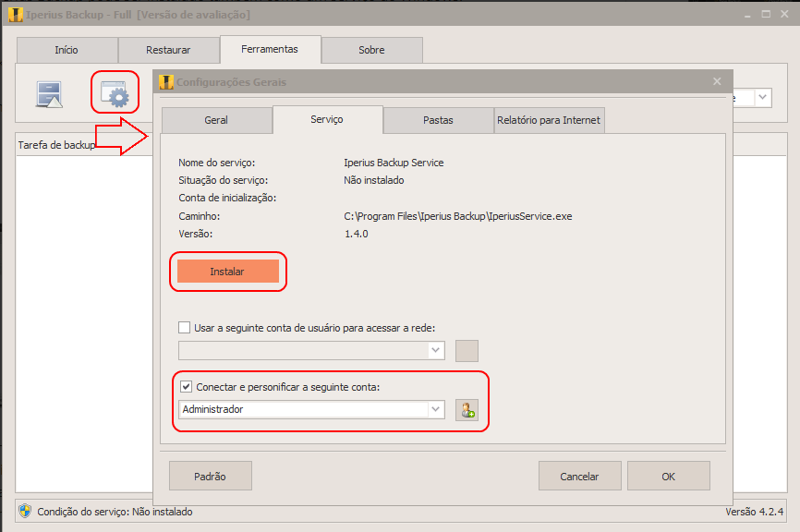Screen dimensions: 800x532
Task: Select the Serviço tab
Action: 327,119
